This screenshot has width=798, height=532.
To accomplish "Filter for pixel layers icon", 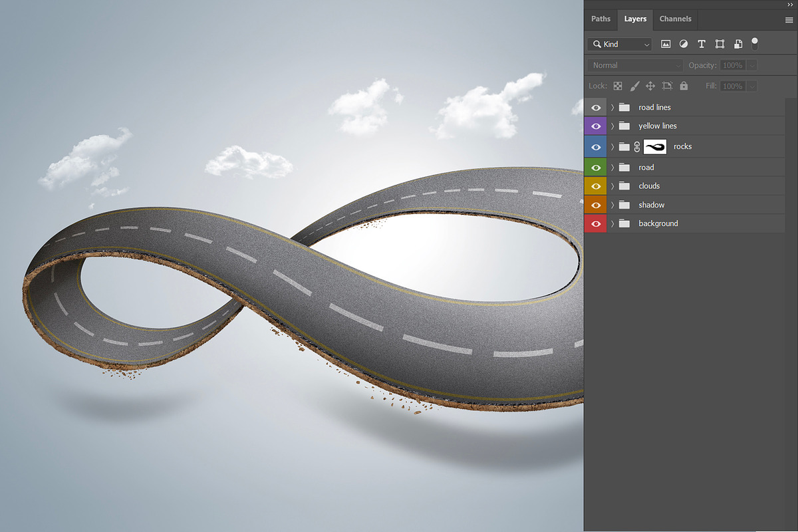I will tap(666, 44).
